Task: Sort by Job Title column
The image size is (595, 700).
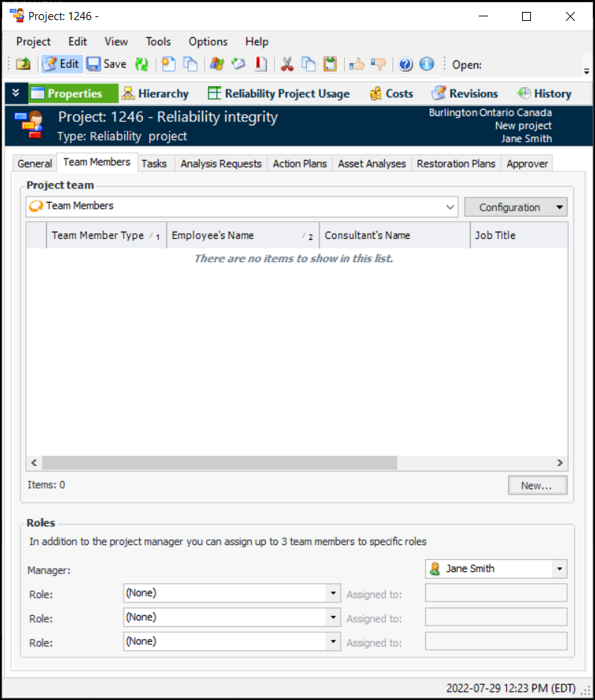Action: [519, 235]
